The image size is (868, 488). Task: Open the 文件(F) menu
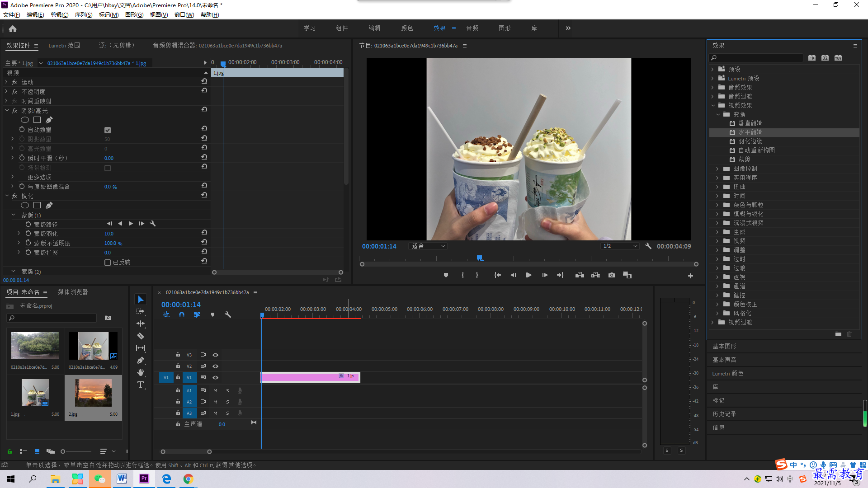[x=12, y=15]
